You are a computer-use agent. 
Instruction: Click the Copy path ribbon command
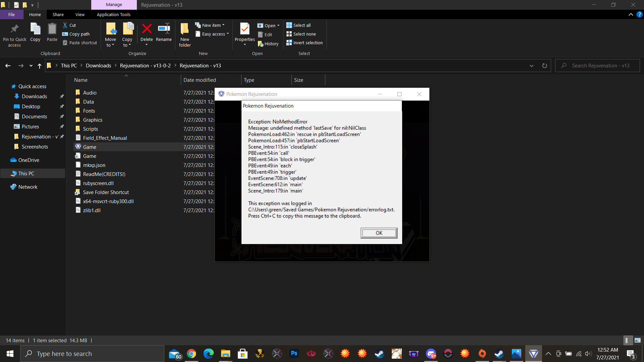tap(76, 34)
